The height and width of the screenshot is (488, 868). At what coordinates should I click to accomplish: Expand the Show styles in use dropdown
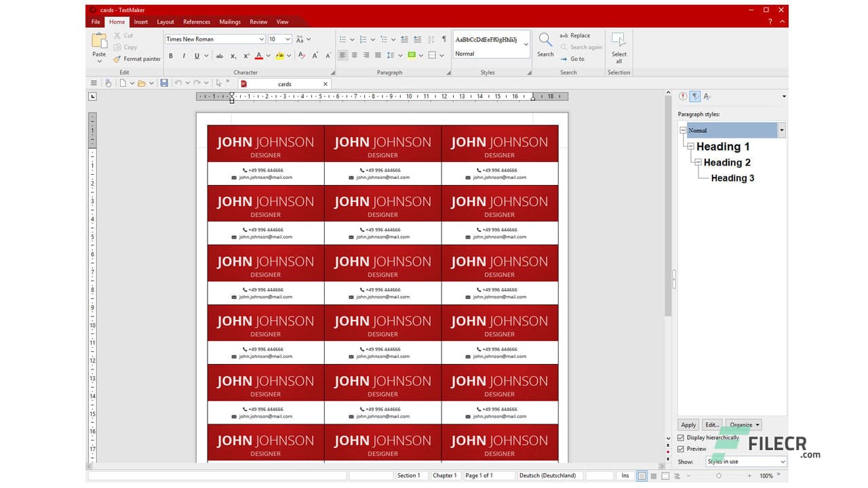coord(746,462)
